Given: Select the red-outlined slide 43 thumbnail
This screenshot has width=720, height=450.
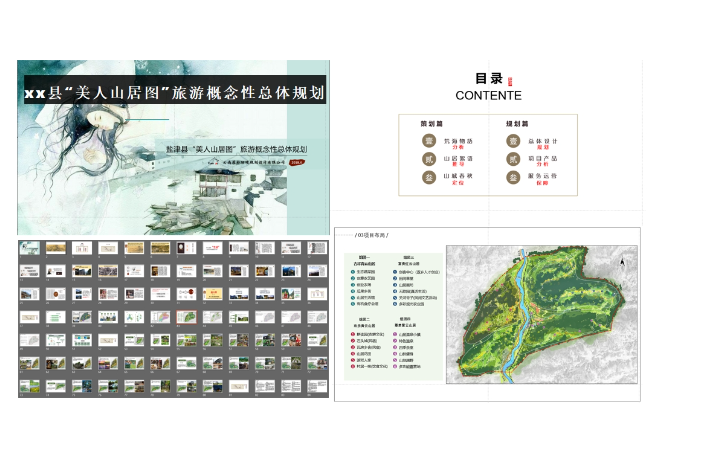Looking at the screenshot, I should point(186,317).
